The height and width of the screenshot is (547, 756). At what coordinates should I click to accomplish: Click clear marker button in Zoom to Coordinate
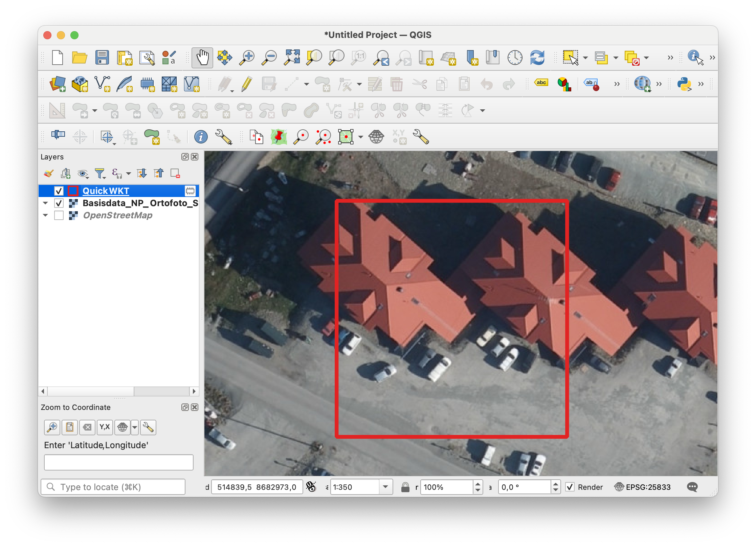[x=87, y=427]
